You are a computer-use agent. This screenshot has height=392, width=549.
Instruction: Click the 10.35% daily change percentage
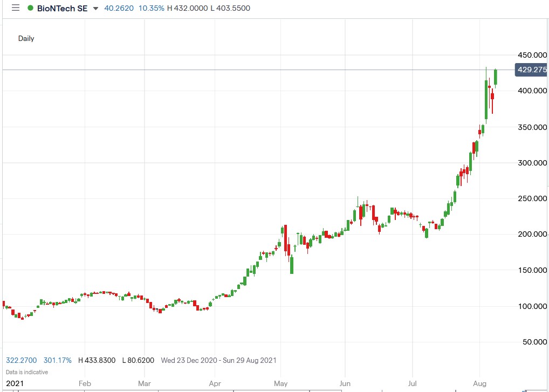coord(151,8)
